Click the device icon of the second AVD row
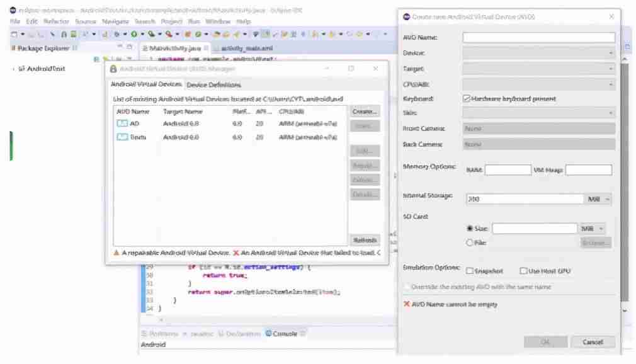Viewport: 636px width, 364px height. click(x=122, y=137)
